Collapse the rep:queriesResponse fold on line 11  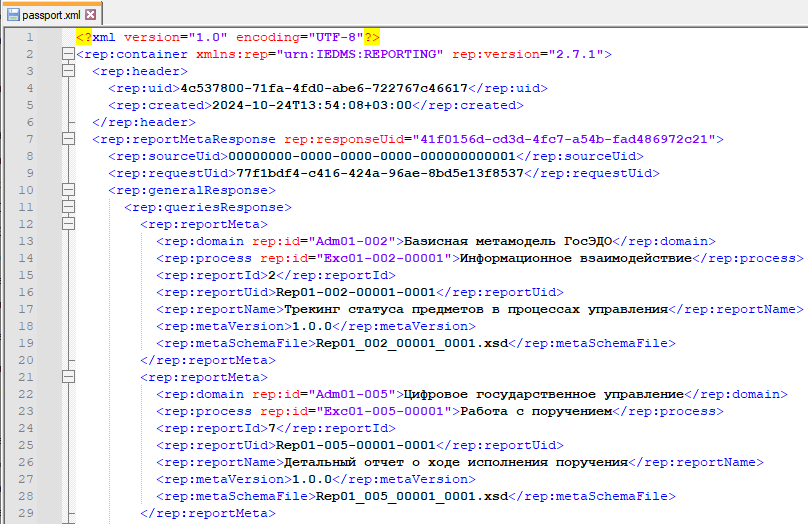pyautogui.click(x=68, y=207)
